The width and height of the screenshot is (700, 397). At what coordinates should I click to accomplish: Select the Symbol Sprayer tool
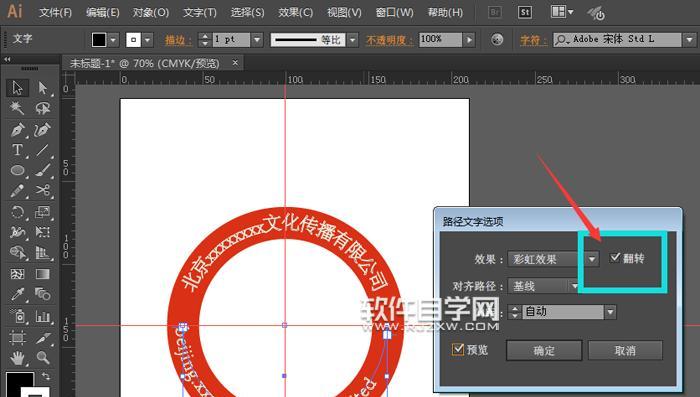coord(17,316)
